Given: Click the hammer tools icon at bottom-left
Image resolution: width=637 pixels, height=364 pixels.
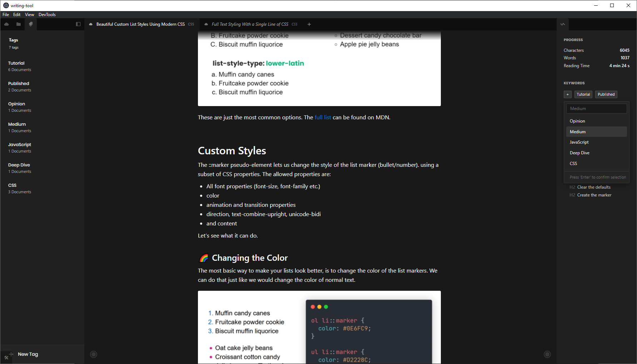Looking at the screenshot, I should tap(6, 357).
